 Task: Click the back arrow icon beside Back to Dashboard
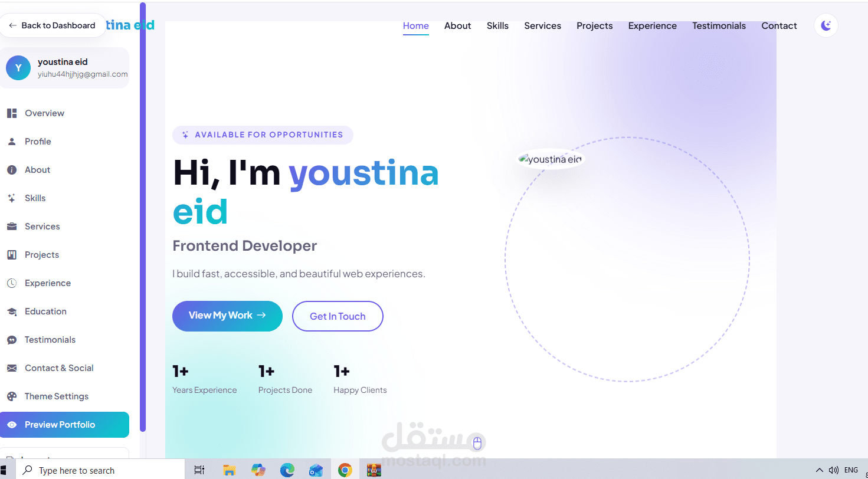tap(12, 25)
